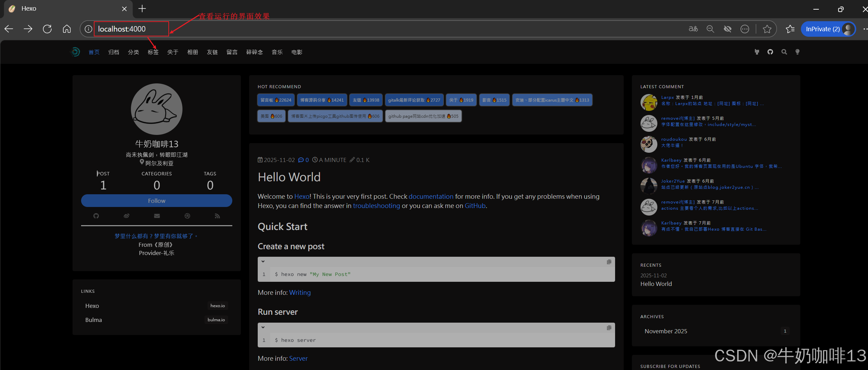Collapse the hexo new code block

coord(263,262)
